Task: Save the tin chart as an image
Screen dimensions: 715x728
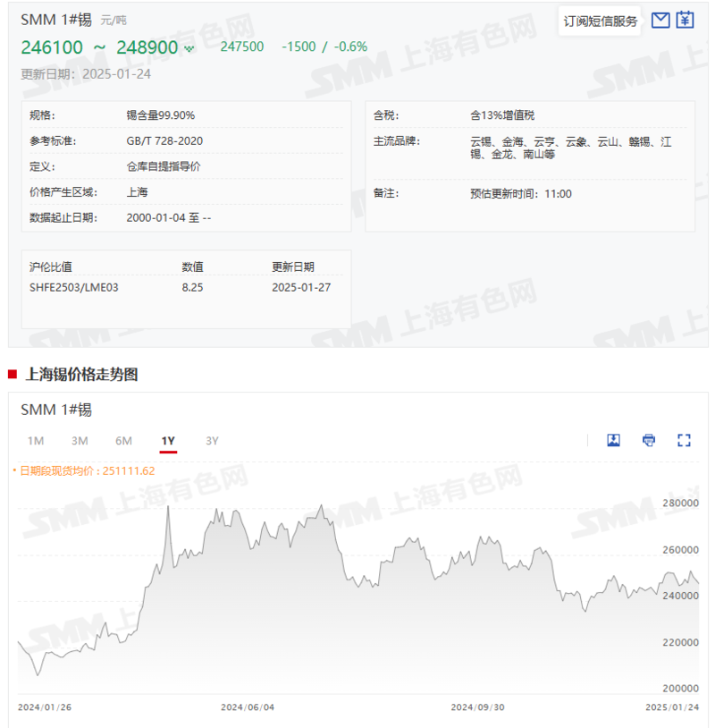Action: click(613, 440)
